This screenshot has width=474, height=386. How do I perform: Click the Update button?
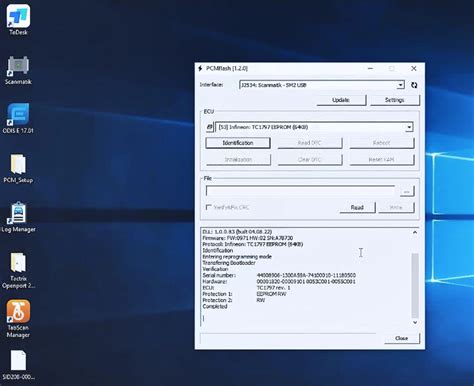(341, 100)
